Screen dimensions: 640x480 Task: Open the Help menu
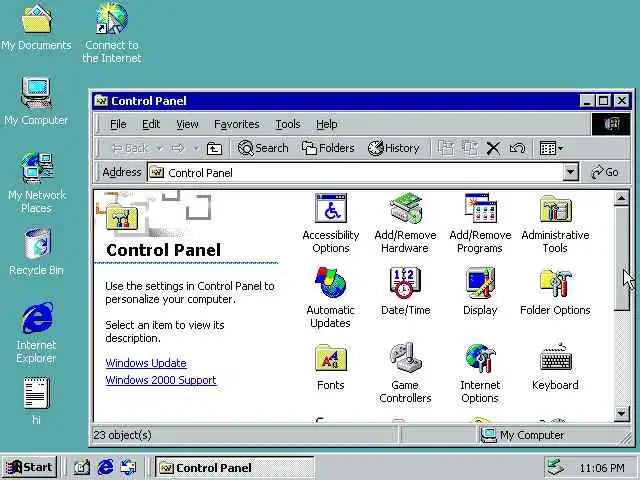[x=327, y=124]
